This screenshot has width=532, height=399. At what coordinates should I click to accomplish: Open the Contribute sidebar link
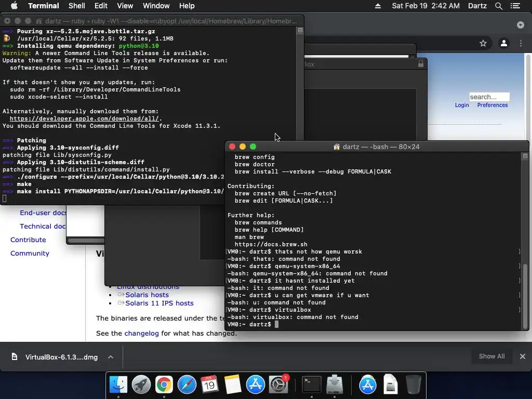click(x=28, y=240)
